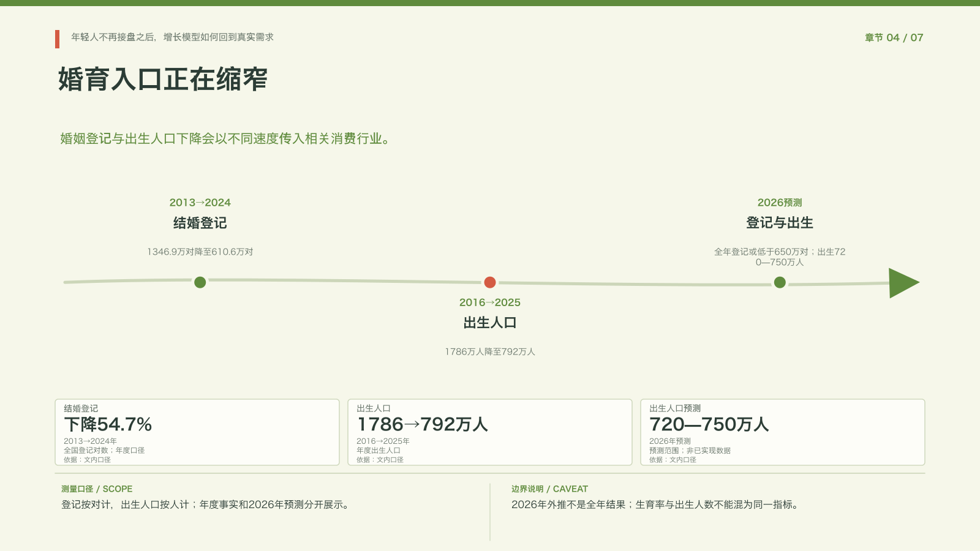The image size is (980, 551).
Task: Select the 边界说明 / CAVEAT heading
Action: 549,489
